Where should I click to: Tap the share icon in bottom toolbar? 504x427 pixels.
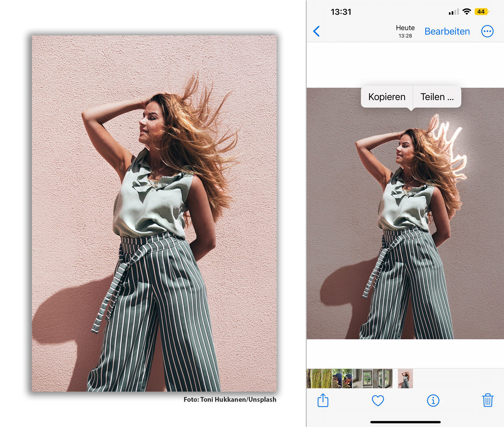(323, 400)
